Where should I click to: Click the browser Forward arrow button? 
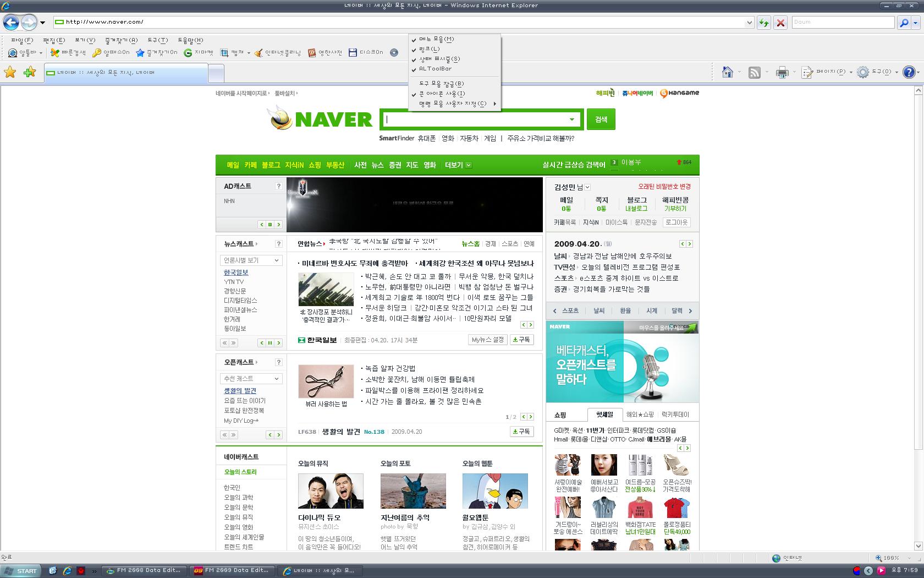click(29, 22)
